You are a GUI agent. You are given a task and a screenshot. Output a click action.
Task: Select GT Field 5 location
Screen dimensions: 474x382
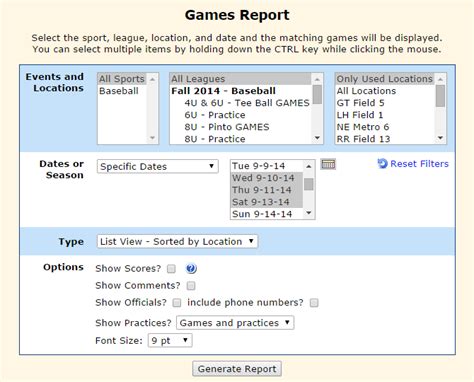click(x=385, y=103)
